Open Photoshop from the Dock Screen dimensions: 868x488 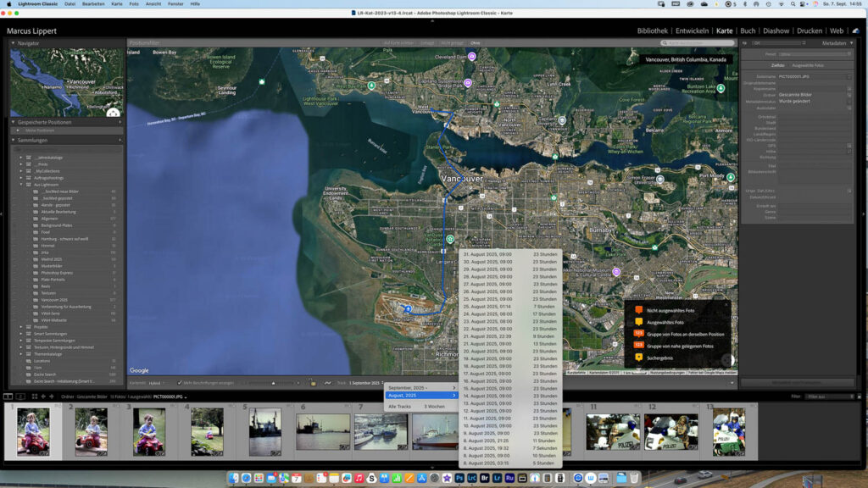459,478
